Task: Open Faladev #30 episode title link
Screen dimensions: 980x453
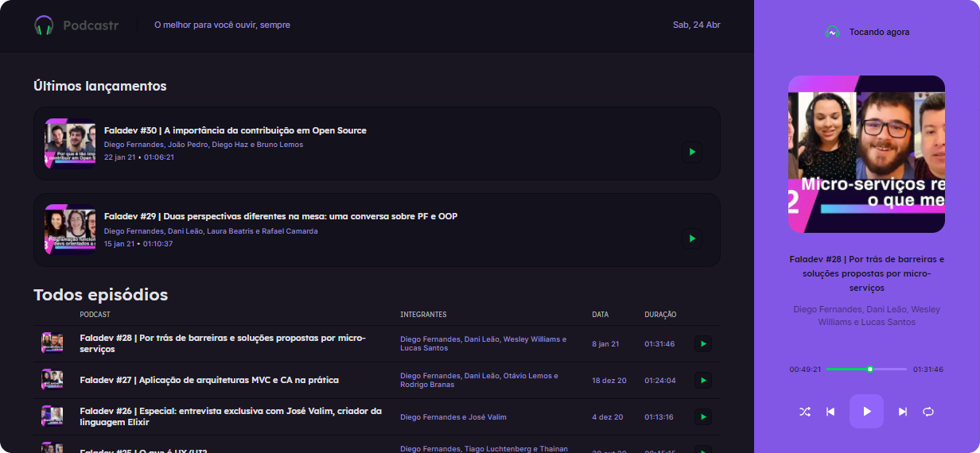Action: pos(235,130)
